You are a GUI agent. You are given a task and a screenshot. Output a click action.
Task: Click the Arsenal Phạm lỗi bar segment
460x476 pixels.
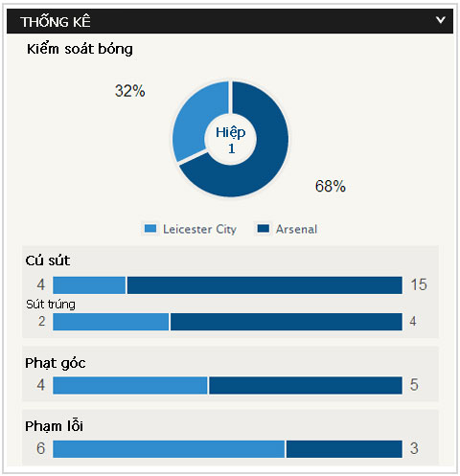344,449
